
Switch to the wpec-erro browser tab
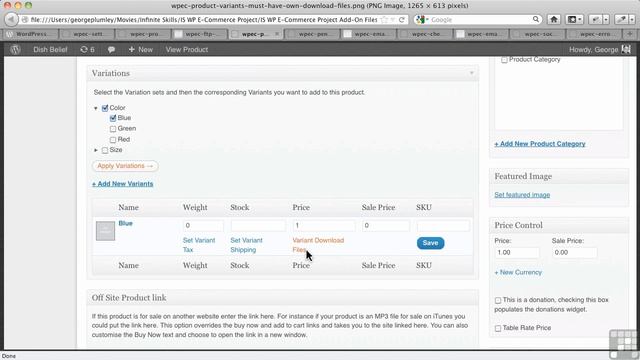[595, 34]
